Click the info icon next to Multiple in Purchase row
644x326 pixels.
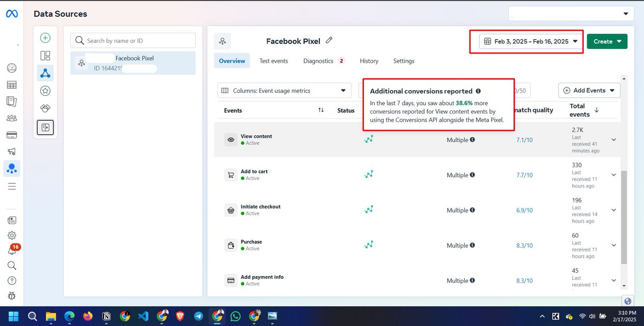[x=472, y=245]
